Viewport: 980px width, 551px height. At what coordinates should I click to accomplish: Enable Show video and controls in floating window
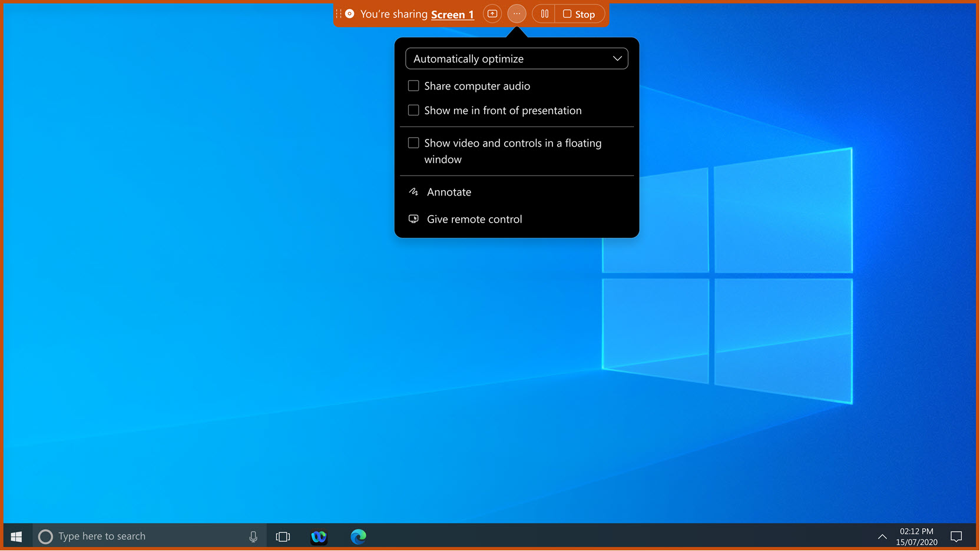(x=413, y=143)
